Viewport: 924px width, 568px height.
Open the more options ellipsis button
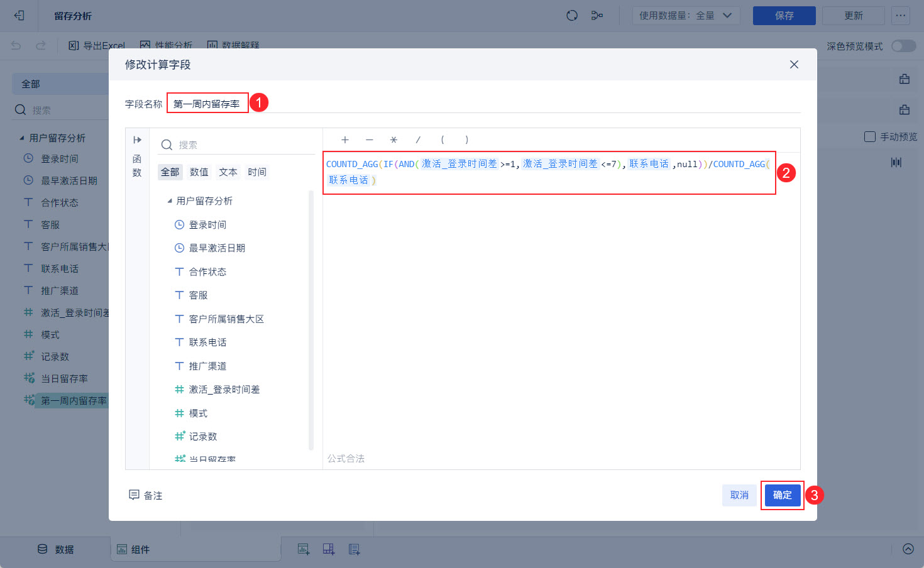901,16
